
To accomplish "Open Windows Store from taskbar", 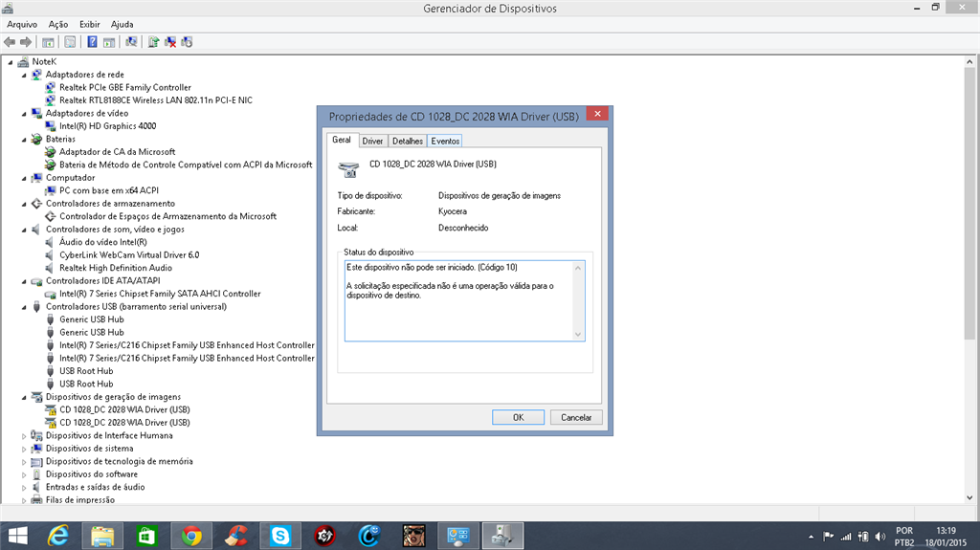I will click(x=146, y=536).
